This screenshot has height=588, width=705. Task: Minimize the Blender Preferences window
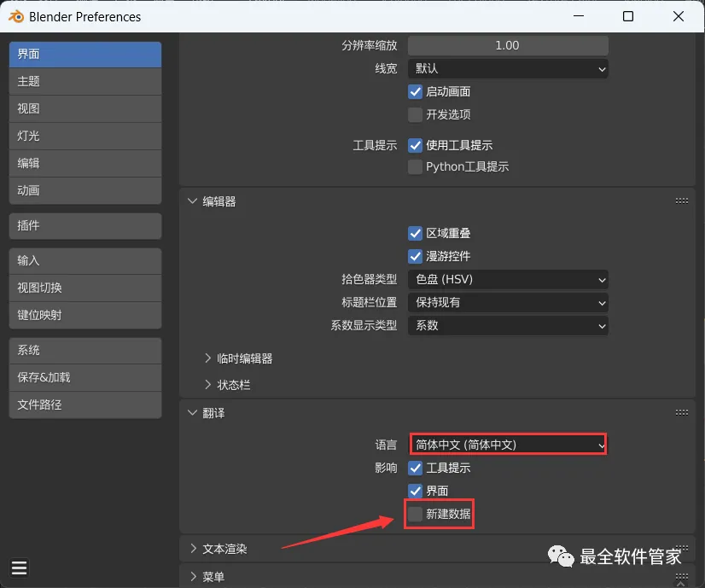[579, 16]
